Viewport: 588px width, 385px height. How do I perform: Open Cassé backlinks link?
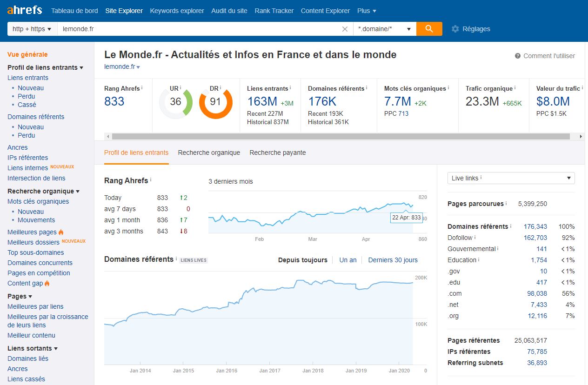point(27,105)
